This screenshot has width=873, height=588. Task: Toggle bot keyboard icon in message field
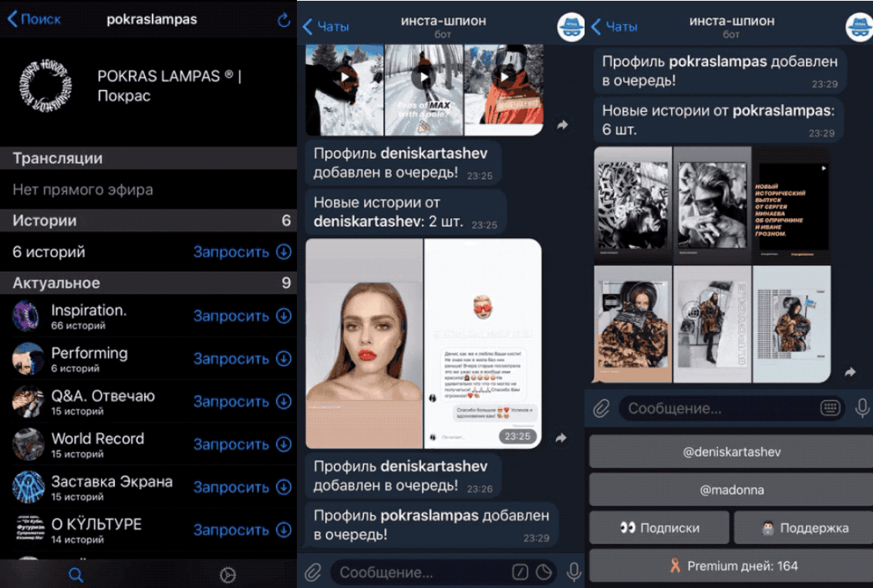[831, 408]
